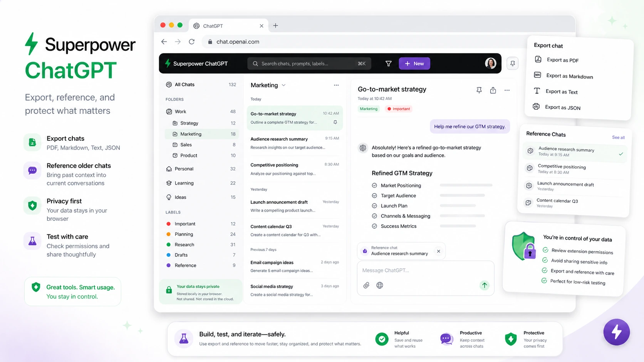Viewport: 644px width, 362px height.
Task: Open the Learning folder
Action: click(201, 183)
